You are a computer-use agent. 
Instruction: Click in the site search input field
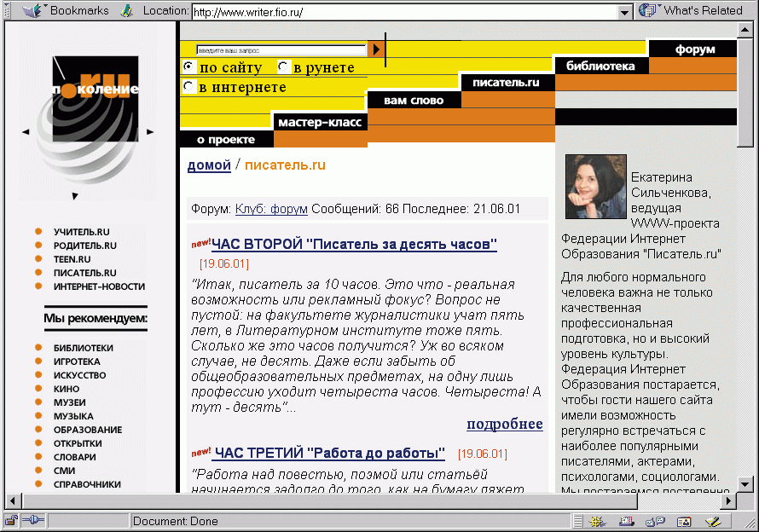pyautogui.click(x=281, y=50)
